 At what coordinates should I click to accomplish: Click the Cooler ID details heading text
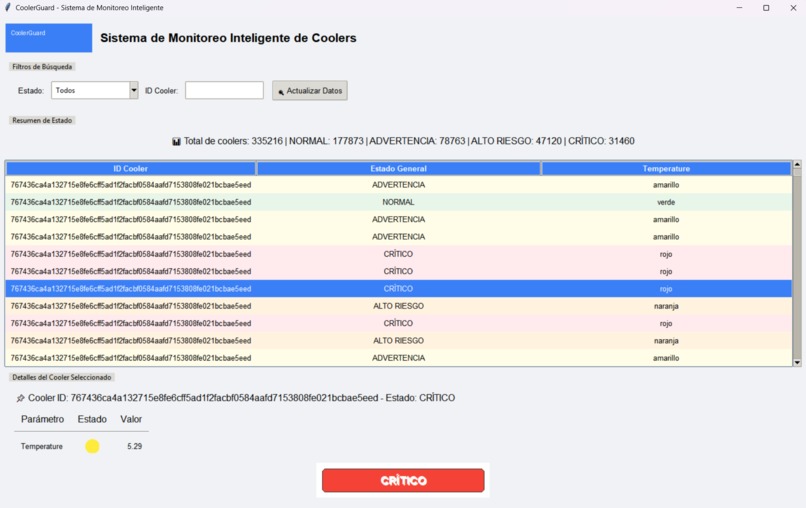click(x=242, y=398)
